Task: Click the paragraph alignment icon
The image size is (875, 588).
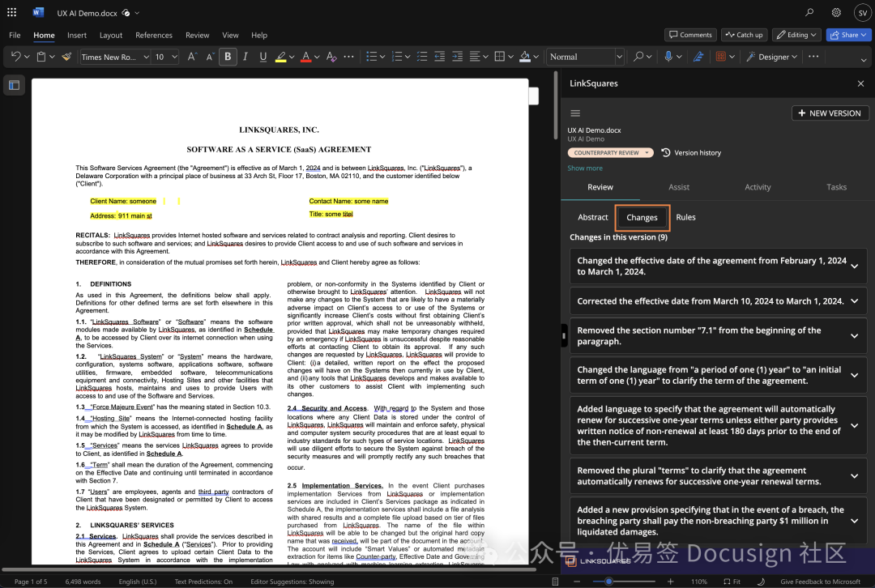Action: pos(475,57)
